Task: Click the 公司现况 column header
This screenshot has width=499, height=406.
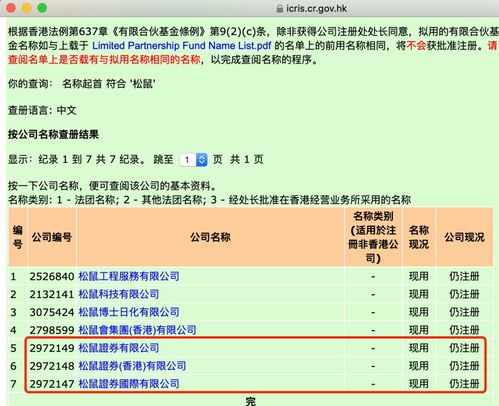Action: click(x=464, y=237)
